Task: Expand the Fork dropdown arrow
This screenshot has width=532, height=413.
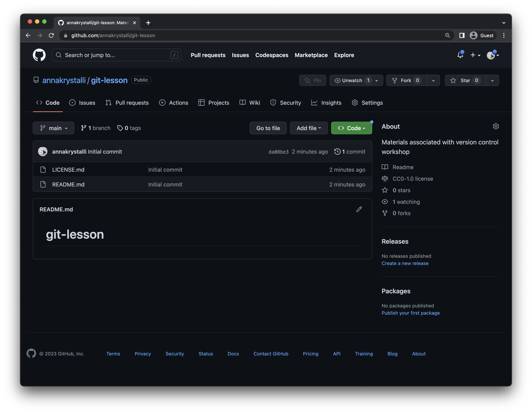Action: 433,81
